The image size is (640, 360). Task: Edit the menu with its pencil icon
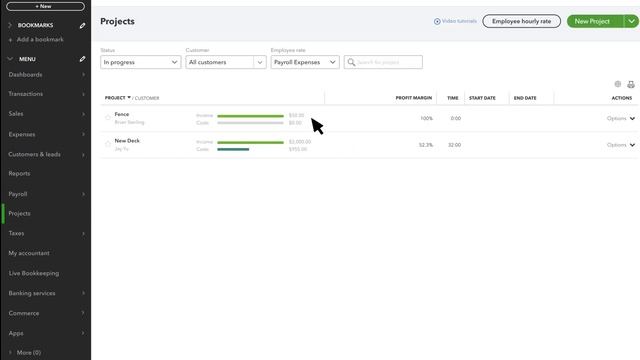(x=82, y=59)
